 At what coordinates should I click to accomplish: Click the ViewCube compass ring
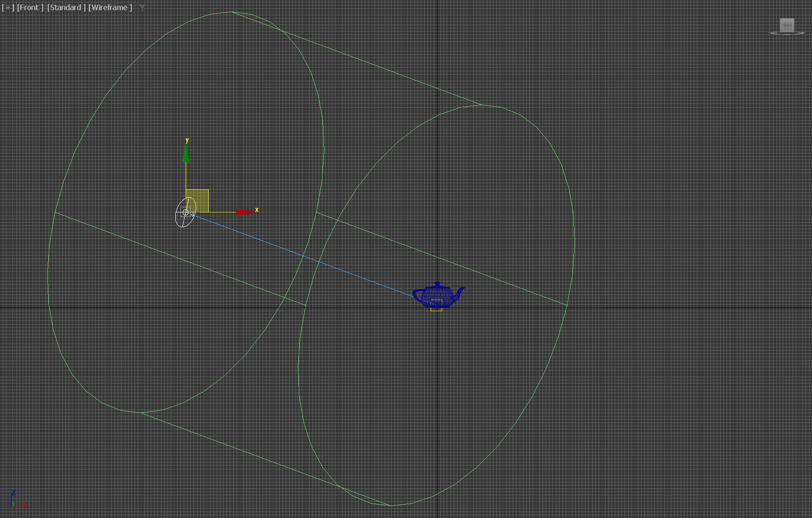(787, 33)
